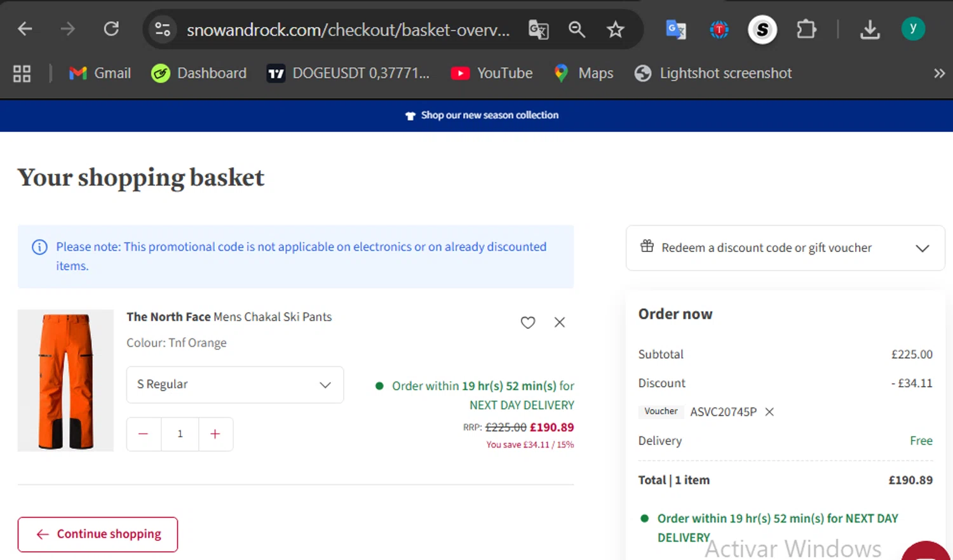Reload the current page
Image resolution: width=953 pixels, height=560 pixels.
[x=111, y=29]
